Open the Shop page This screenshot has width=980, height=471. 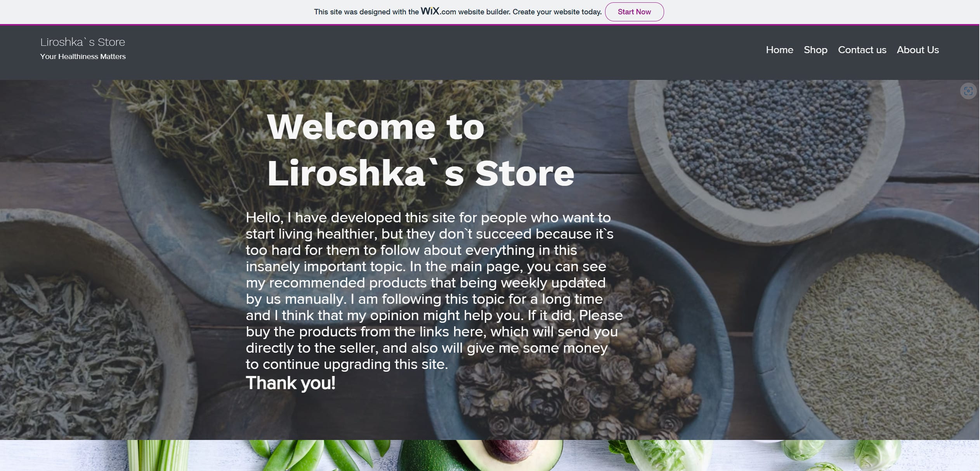click(815, 50)
